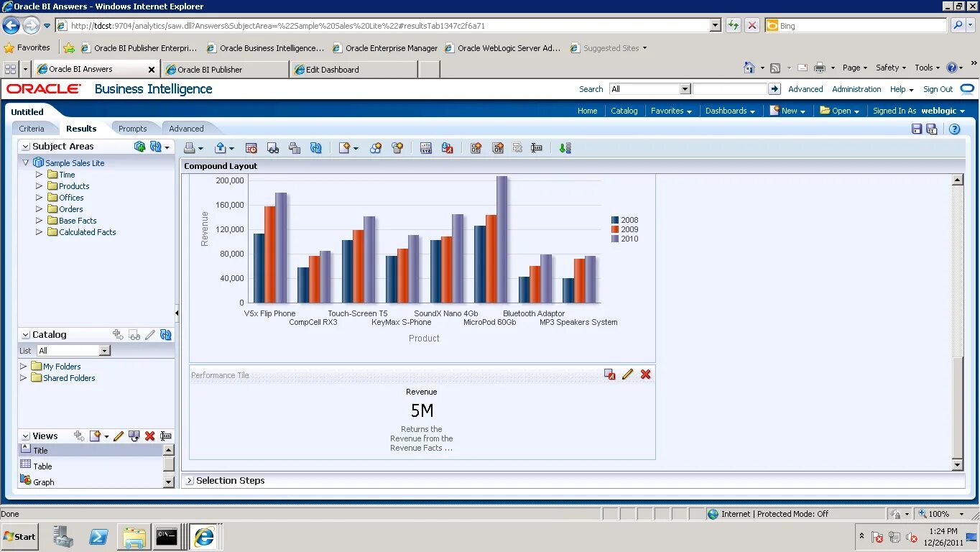Click the Export this analysis icon

221,148
